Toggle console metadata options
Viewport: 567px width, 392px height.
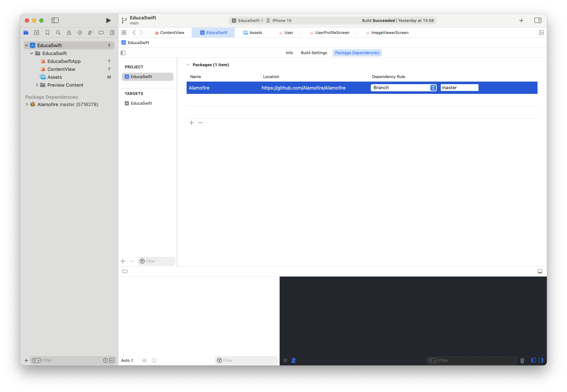coord(293,360)
